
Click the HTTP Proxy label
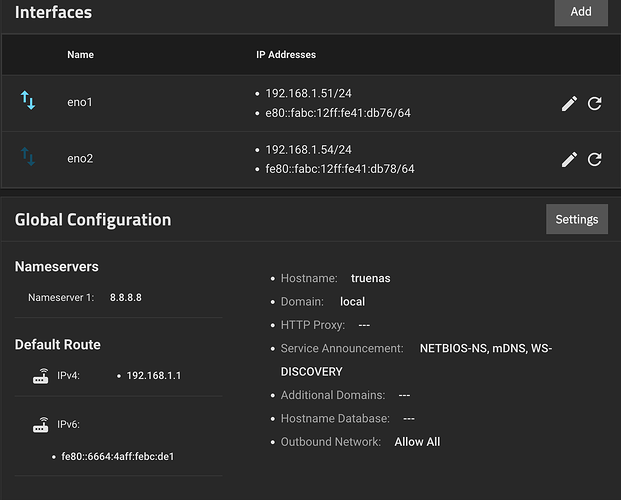[x=312, y=325]
